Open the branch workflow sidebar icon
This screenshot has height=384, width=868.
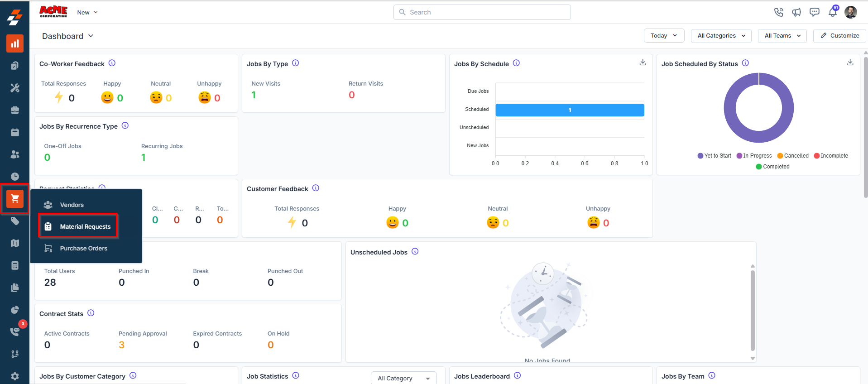(15, 354)
